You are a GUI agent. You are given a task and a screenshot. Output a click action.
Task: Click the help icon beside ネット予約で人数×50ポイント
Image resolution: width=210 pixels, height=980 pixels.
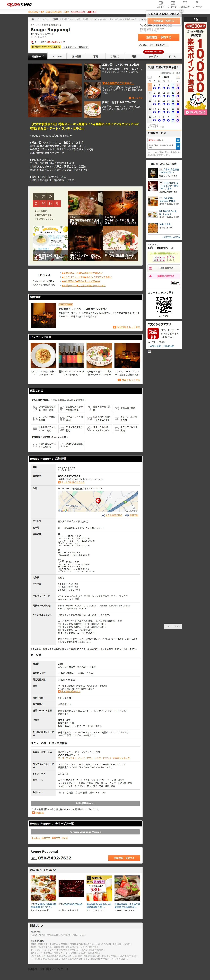point(64,42)
